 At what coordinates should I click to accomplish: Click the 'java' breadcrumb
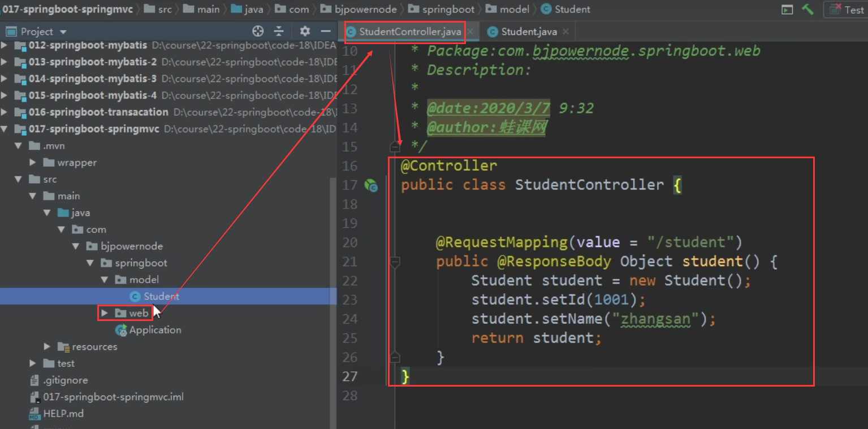click(x=247, y=9)
